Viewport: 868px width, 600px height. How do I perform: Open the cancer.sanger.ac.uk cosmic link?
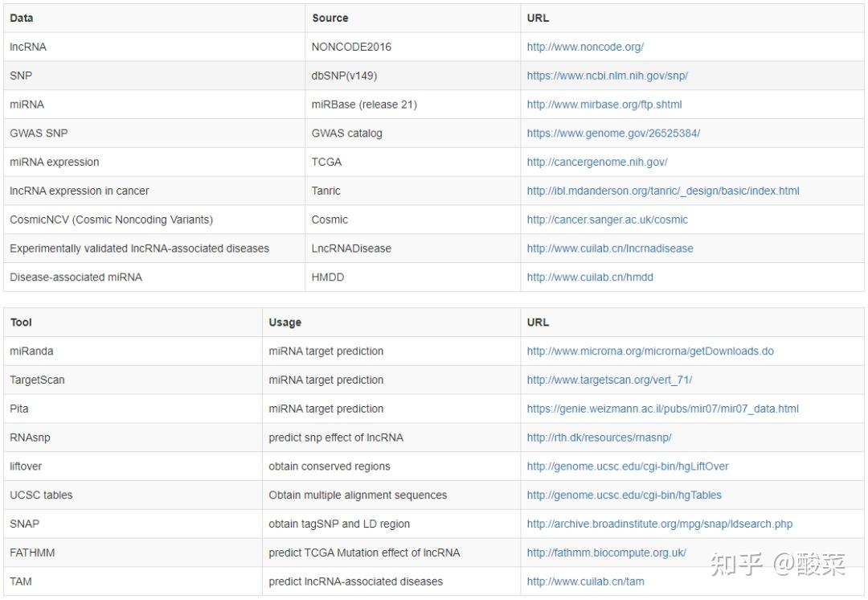[x=608, y=220]
